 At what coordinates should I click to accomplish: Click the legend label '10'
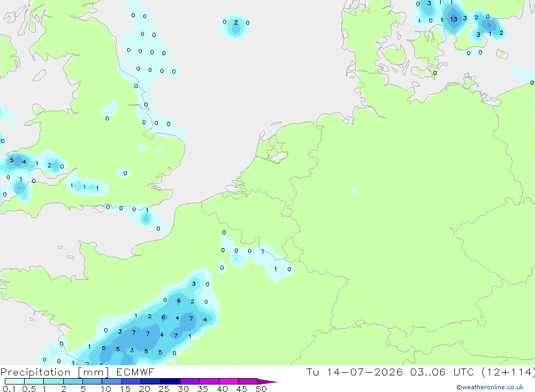[106, 389]
